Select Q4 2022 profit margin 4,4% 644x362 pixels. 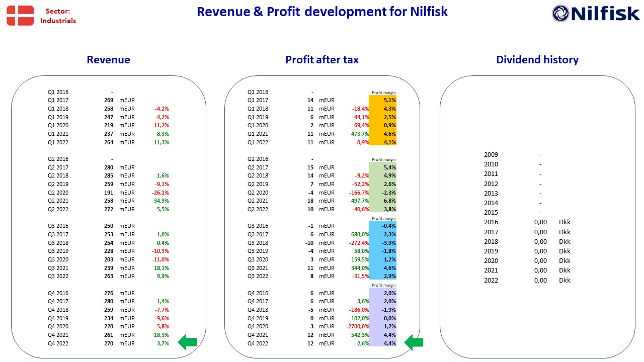click(x=389, y=343)
